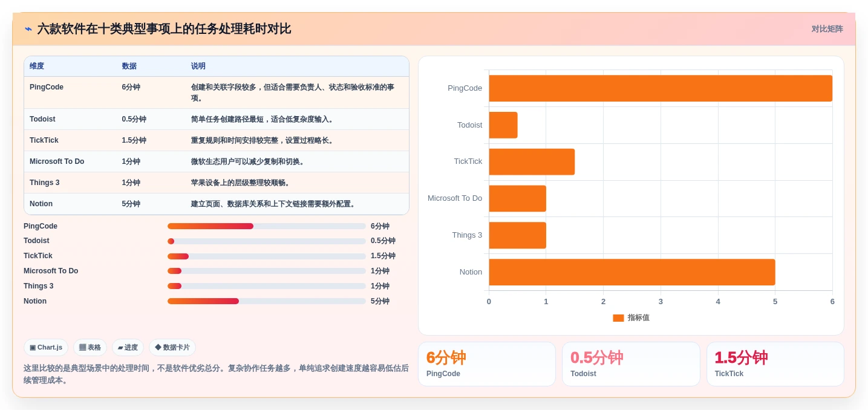
Task: Select the Notion table row name
Action: 41,204
